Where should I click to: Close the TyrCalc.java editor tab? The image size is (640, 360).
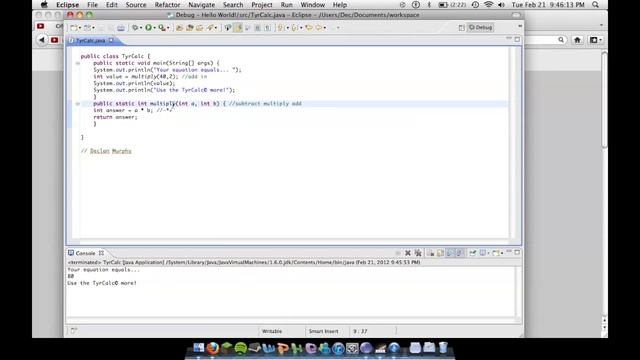tap(111, 40)
